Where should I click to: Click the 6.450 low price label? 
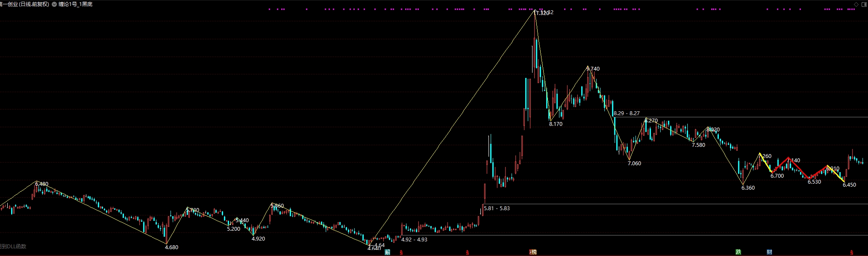click(x=849, y=185)
